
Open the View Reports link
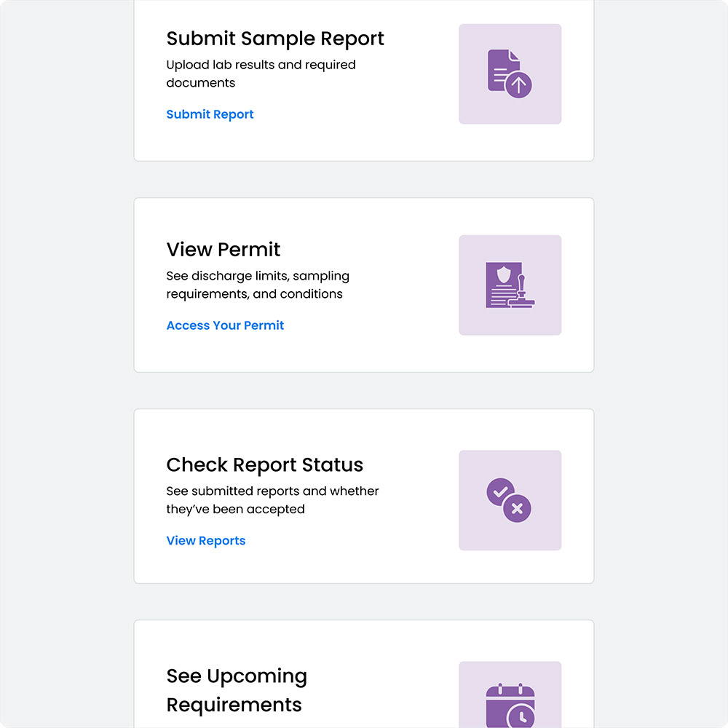point(206,541)
